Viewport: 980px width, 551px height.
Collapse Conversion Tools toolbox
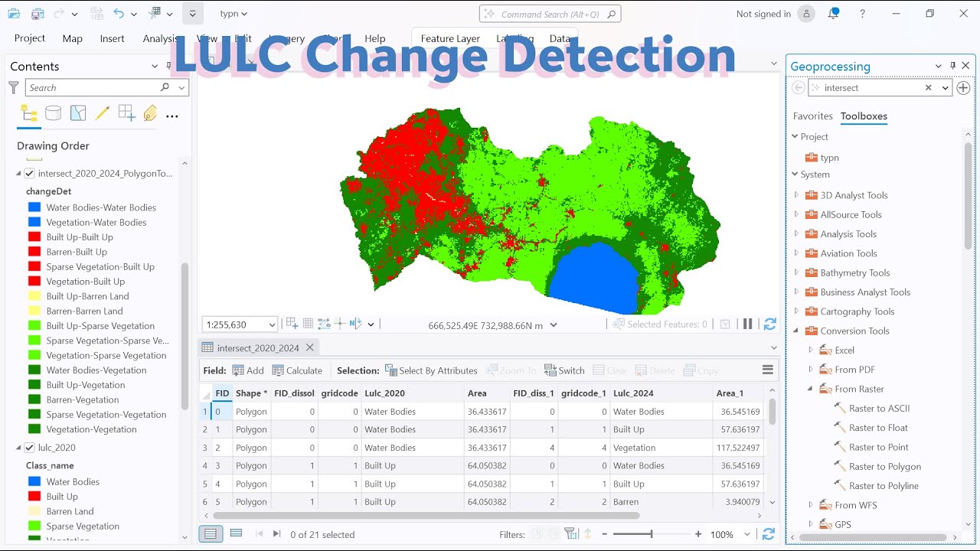(796, 331)
